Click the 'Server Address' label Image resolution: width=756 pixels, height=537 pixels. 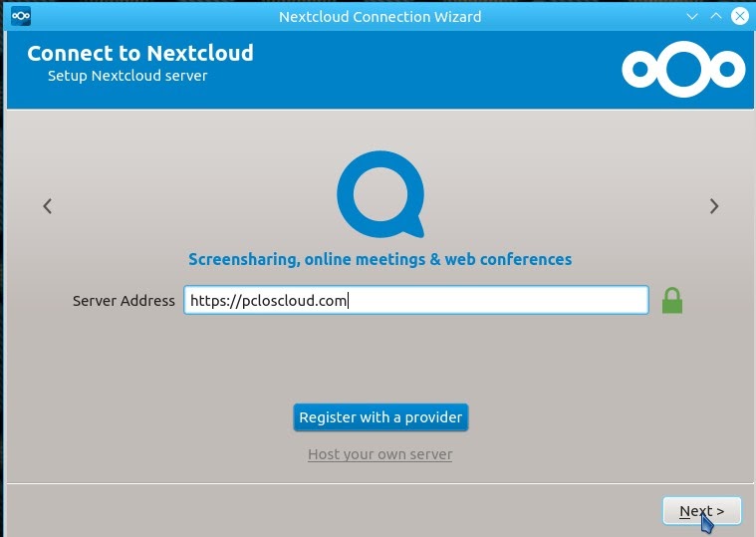124,301
